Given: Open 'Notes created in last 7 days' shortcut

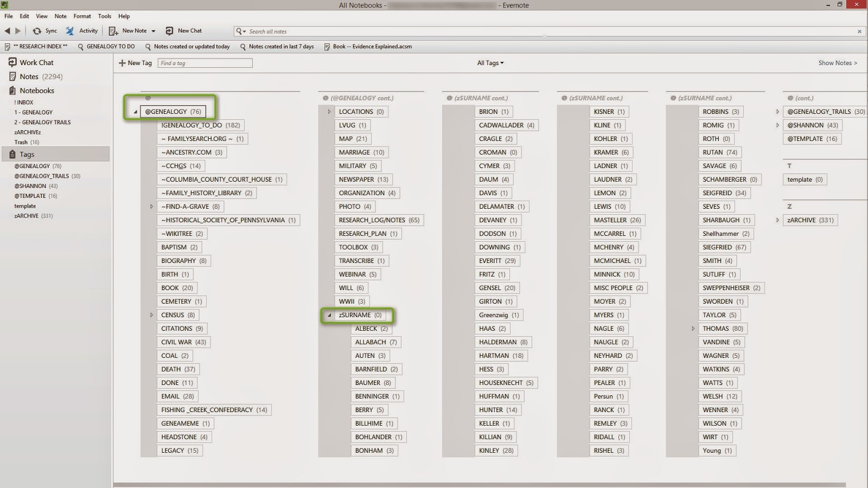Looking at the screenshot, I should pos(277,47).
